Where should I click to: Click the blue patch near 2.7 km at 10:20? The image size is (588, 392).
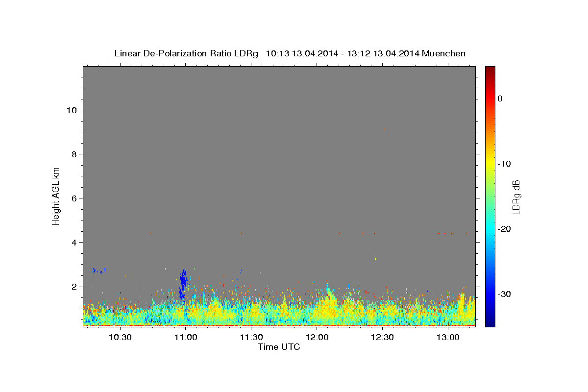(x=98, y=270)
